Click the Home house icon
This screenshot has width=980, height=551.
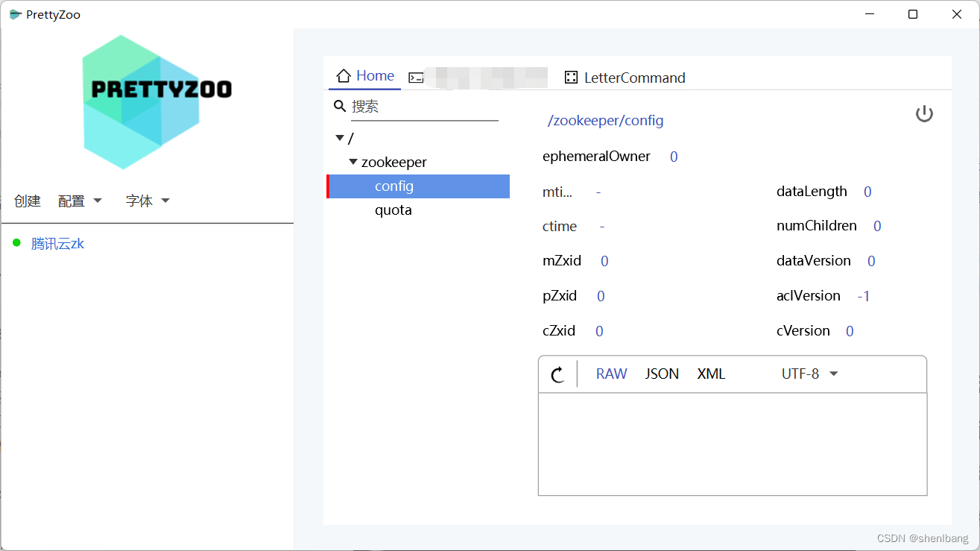[343, 75]
